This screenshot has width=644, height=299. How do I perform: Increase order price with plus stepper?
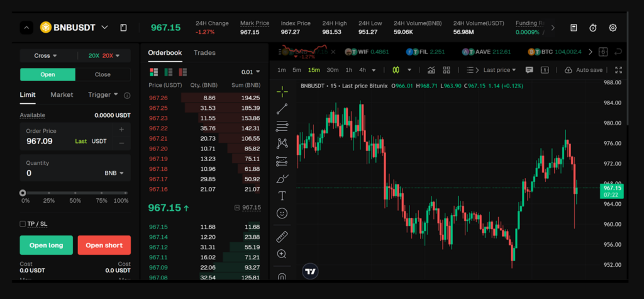click(121, 130)
